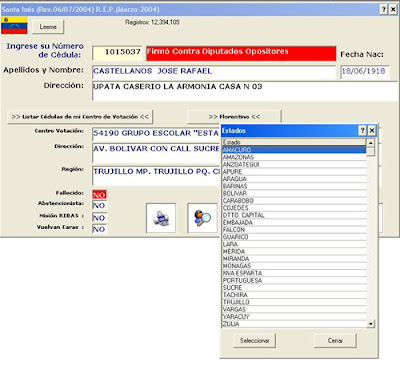Click the Cerrar button

tap(335, 341)
